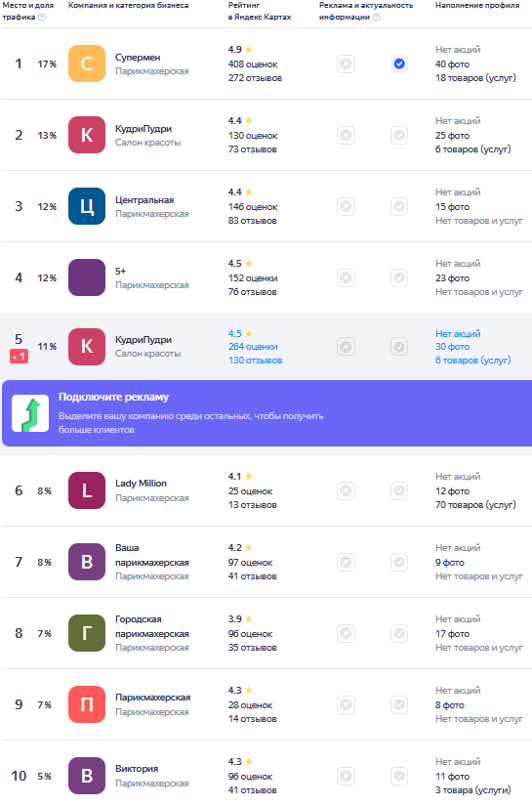Click the green Городская парикмахерская avatar
Viewport: 532px width, 806px height.
87,633
